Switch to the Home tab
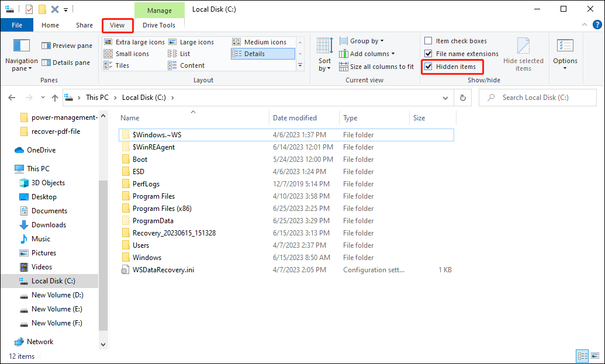 [50, 25]
